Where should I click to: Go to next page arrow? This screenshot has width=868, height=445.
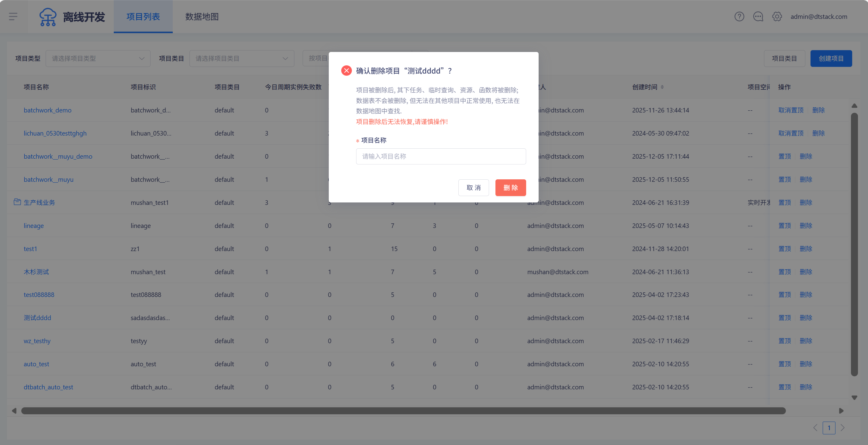pos(842,428)
